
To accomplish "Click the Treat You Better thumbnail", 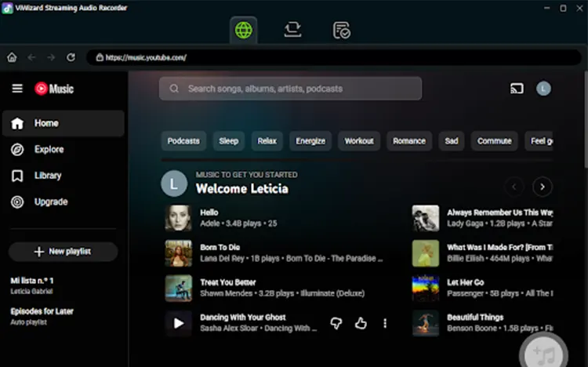I will coord(179,289).
